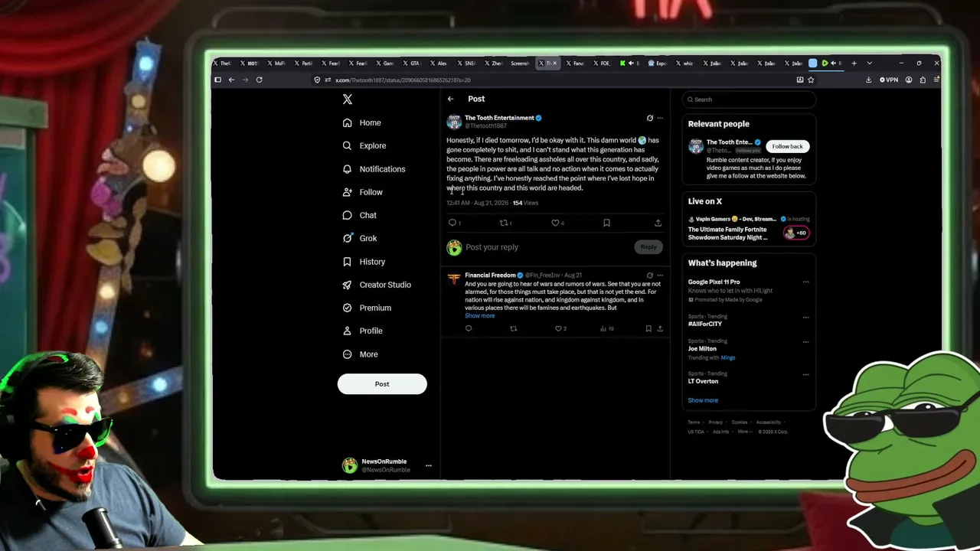Image resolution: width=980 pixels, height=551 pixels.
Task: Like the Financial Freedom reply
Action: pos(558,328)
